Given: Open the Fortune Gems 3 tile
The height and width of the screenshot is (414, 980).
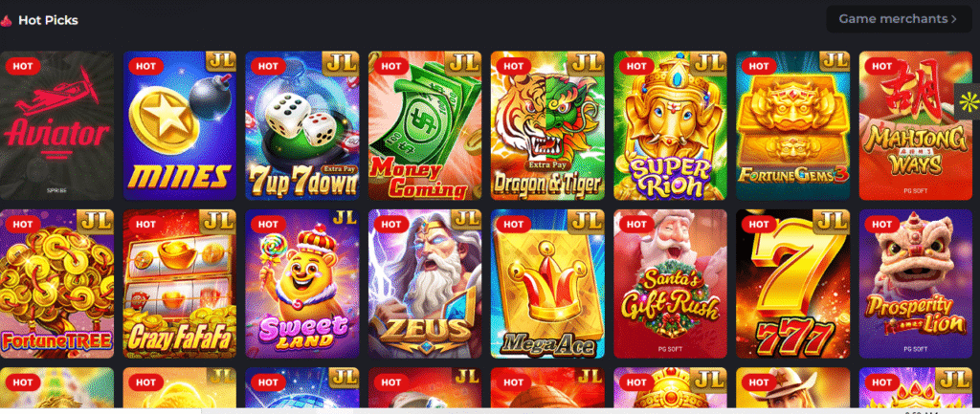Looking at the screenshot, I should [x=793, y=125].
